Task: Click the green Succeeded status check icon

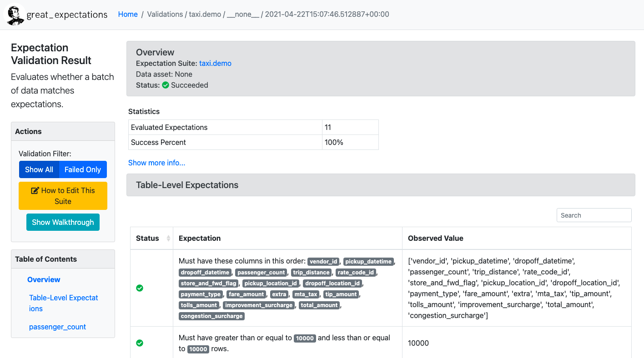Action: 166,85
